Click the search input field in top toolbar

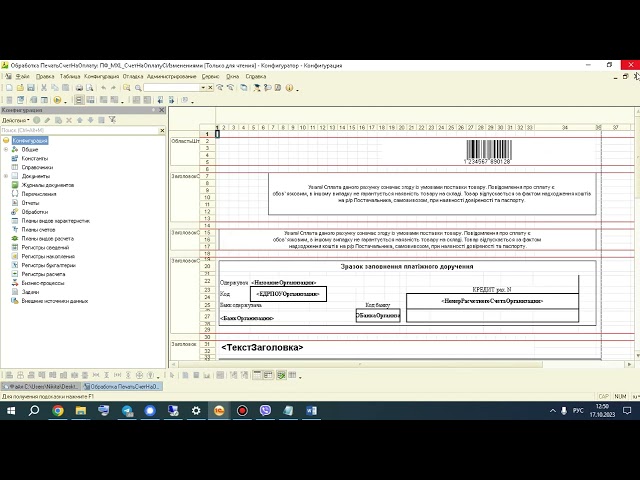(x=171, y=88)
